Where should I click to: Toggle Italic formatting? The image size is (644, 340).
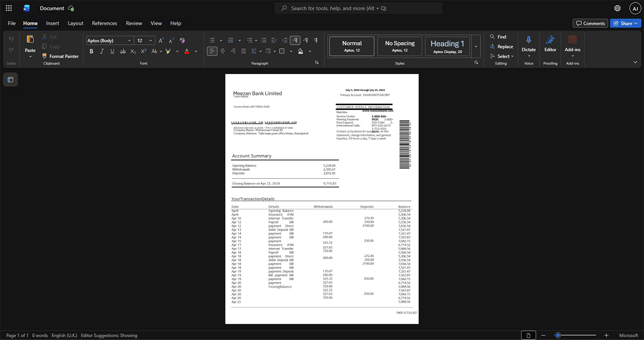[x=102, y=51]
